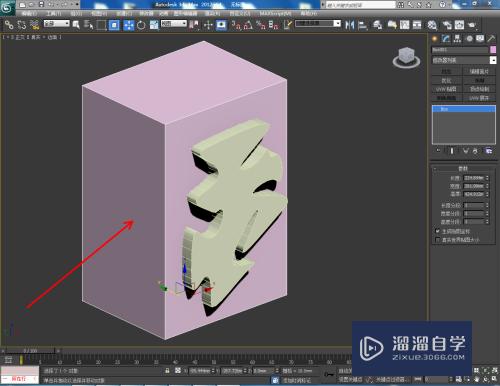The width and height of the screenshot is (500, 386).
Task: Open the Material Editor
Action: click(432, 25)
